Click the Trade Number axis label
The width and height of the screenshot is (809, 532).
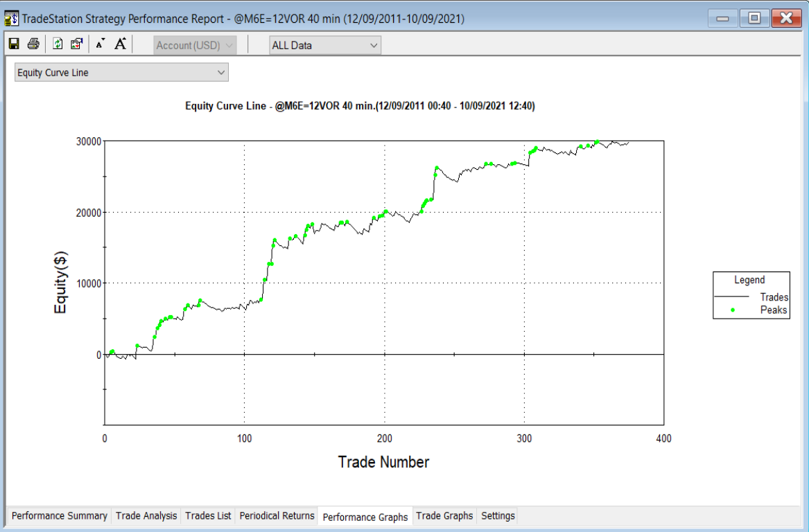(x=383, y=462)
